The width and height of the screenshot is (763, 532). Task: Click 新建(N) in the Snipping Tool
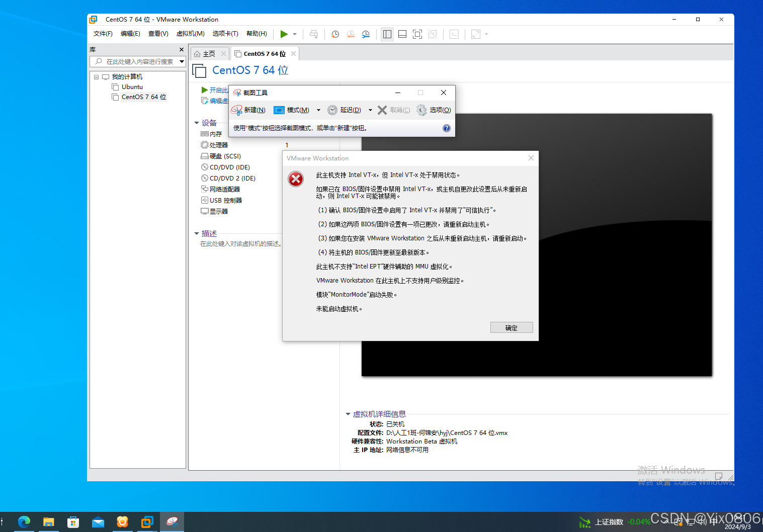(248, 110)
